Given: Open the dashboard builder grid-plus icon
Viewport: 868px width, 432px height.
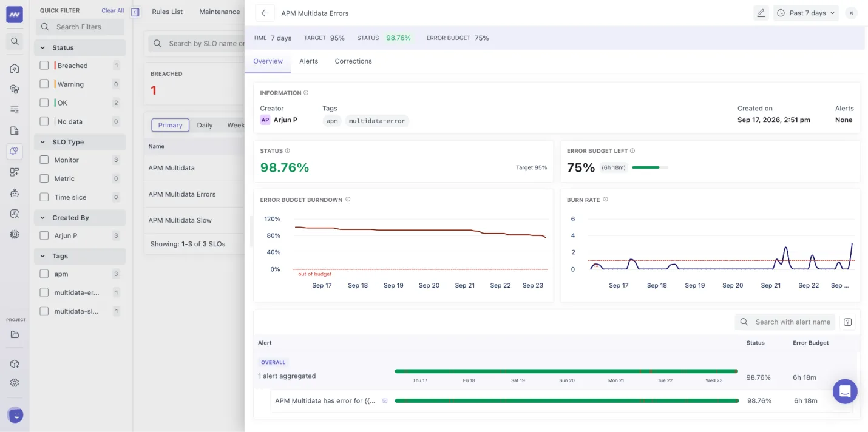Looking at the screenshot, I should click(x=15, y=172).
